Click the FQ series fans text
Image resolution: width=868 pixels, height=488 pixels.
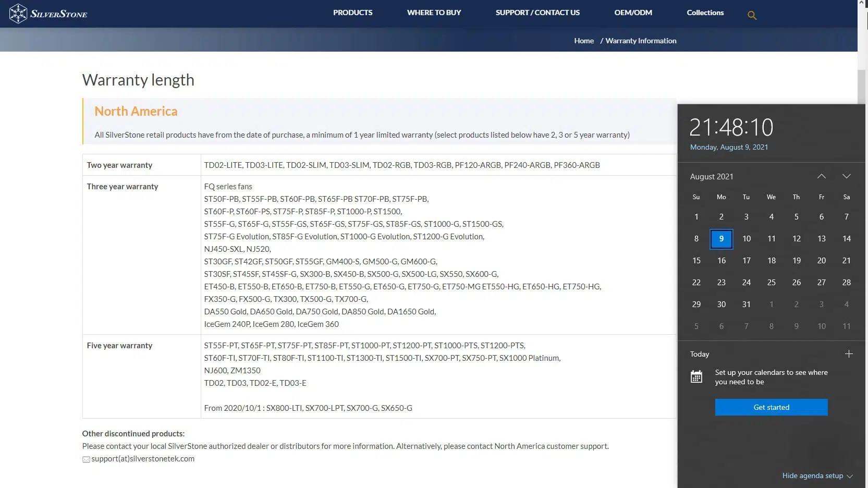coord(228,187)
